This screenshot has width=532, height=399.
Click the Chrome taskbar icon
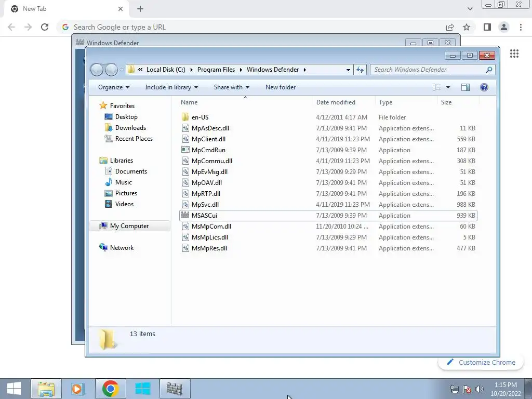point(110,389)
